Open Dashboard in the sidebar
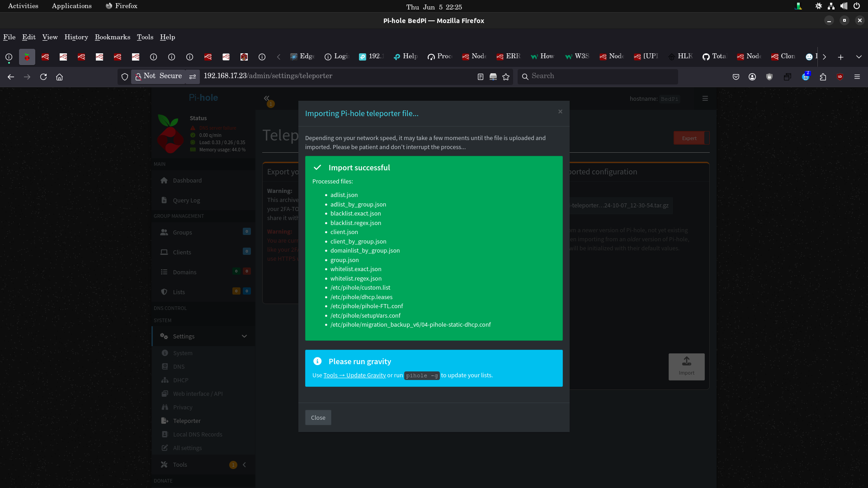 pos(203,181)
